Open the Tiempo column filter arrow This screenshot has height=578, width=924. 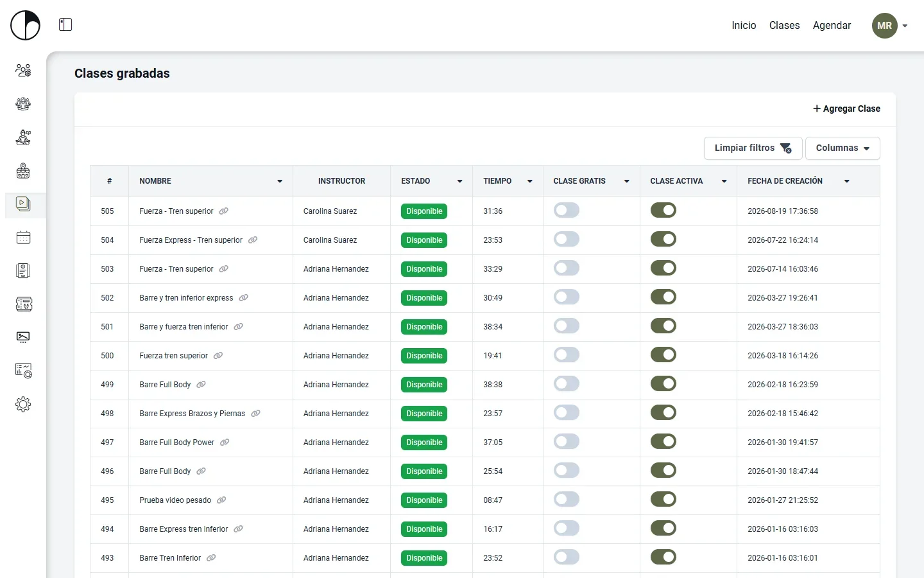coord(530,181)
